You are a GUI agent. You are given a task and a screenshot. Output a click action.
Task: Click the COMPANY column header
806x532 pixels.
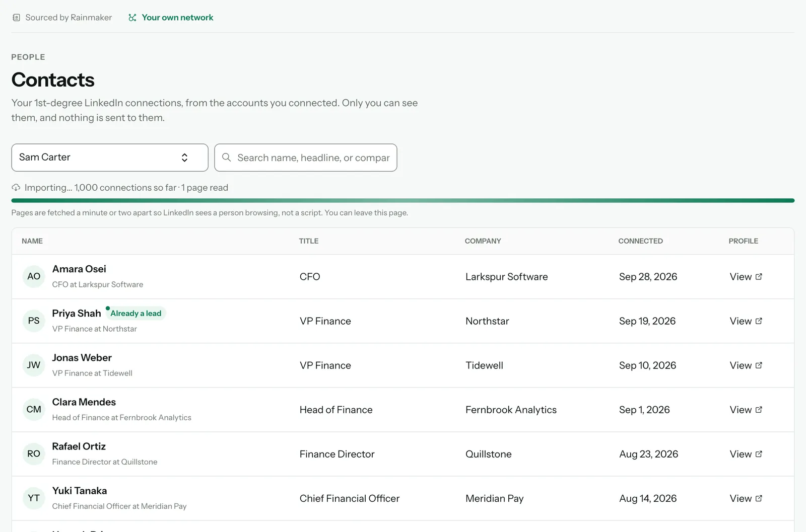pos(483,241)
